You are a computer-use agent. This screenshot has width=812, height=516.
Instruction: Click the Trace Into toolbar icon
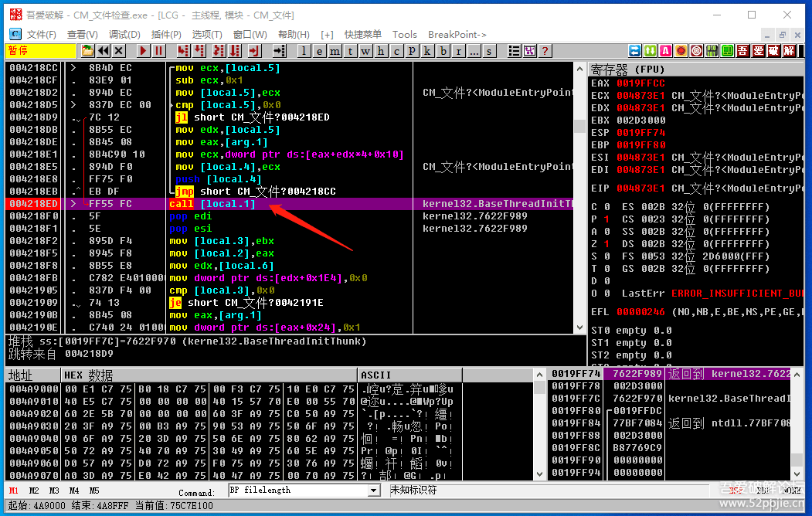click(x=219, y=51)
